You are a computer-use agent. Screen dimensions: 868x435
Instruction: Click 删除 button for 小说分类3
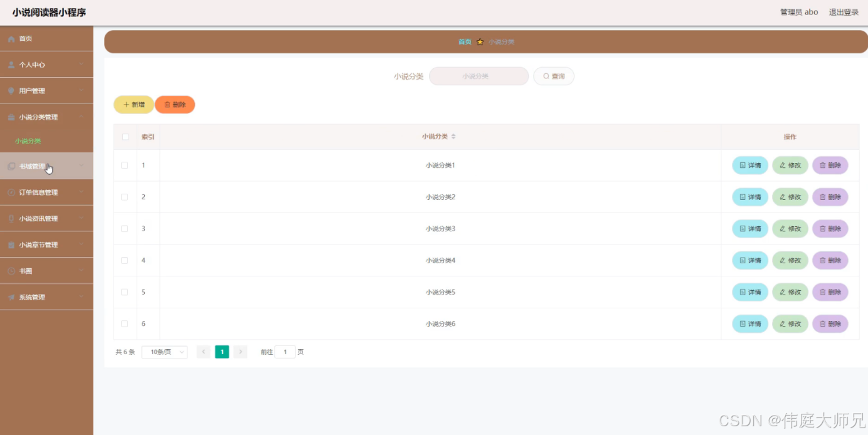coord(830,229)
